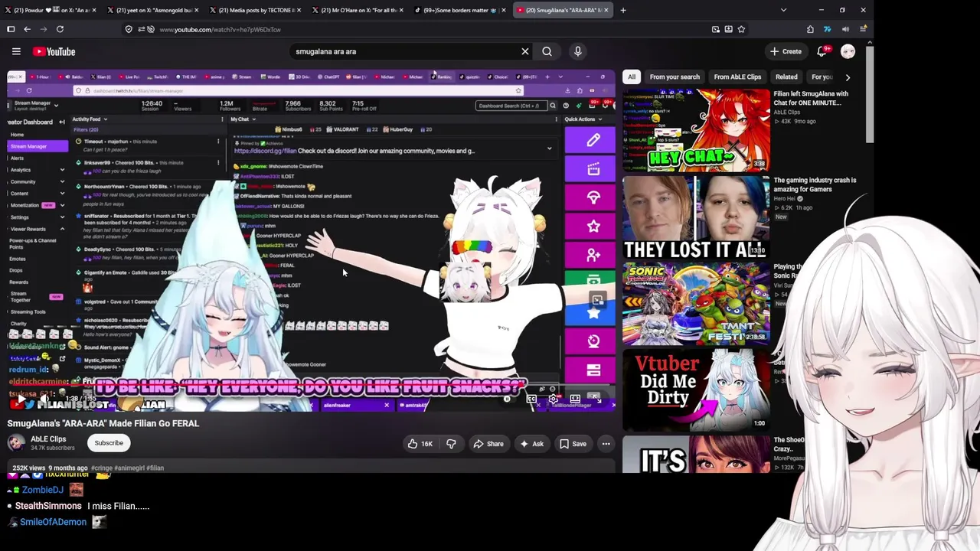This screenshot has height=551, width=980.
Task: Open the AbLE Clips channel avatar
Action: [x=16, y=443]
